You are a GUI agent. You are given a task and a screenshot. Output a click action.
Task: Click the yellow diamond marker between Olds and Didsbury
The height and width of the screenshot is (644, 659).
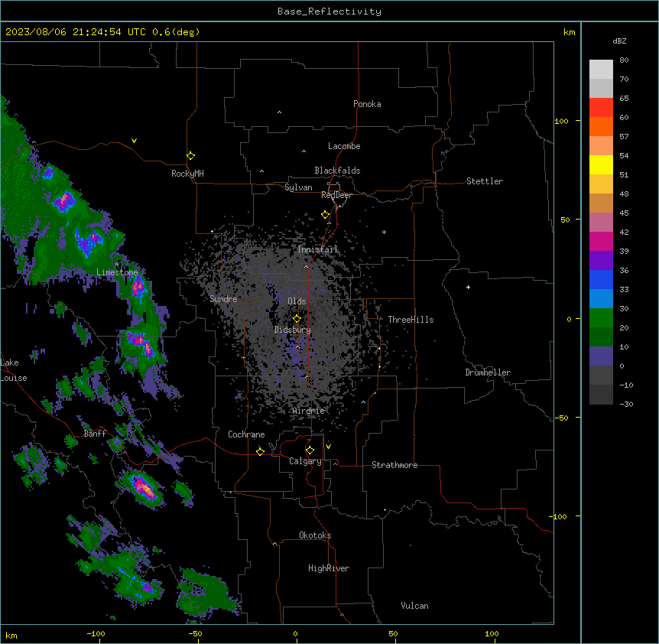click(x=297, y=319)
